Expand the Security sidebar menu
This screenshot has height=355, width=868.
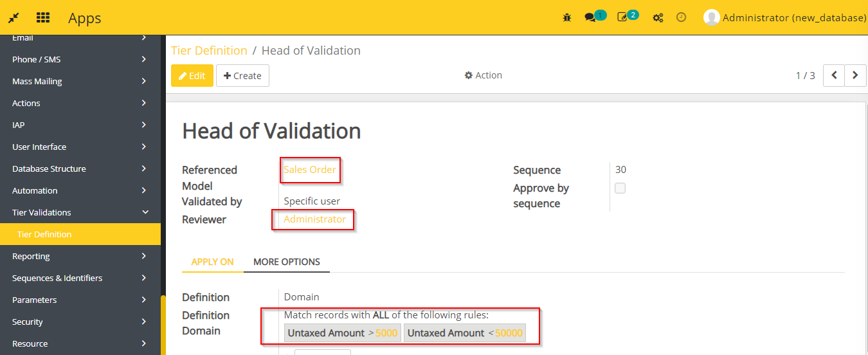click(x=80, y=322)
